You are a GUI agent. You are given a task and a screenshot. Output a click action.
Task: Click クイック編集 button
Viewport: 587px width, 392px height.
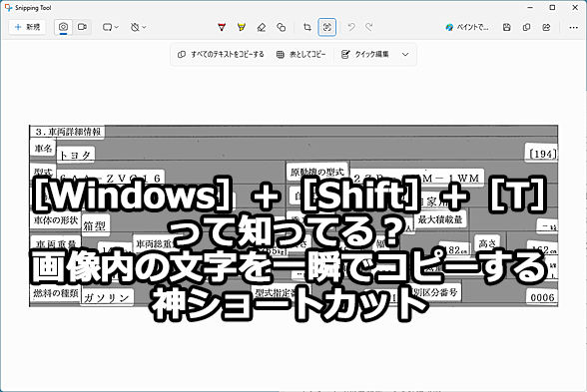pyautogui.click(x=365, y=54)
